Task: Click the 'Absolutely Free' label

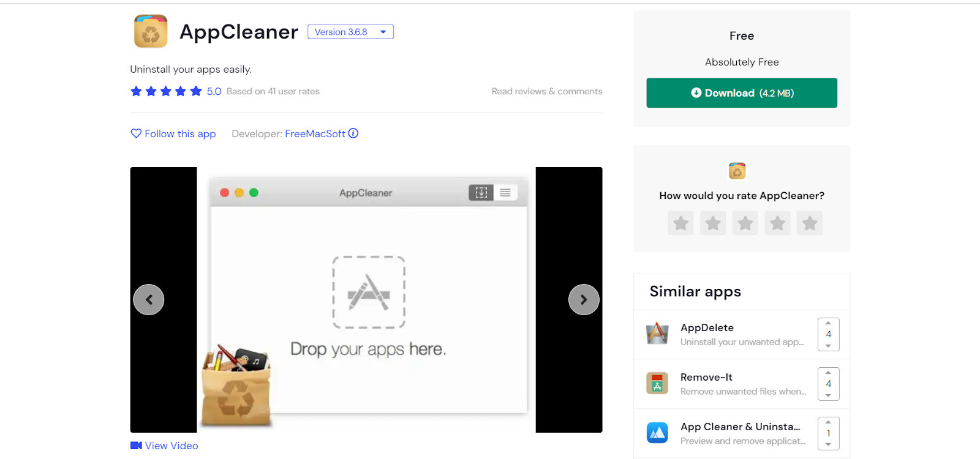Action: (742, 62)
